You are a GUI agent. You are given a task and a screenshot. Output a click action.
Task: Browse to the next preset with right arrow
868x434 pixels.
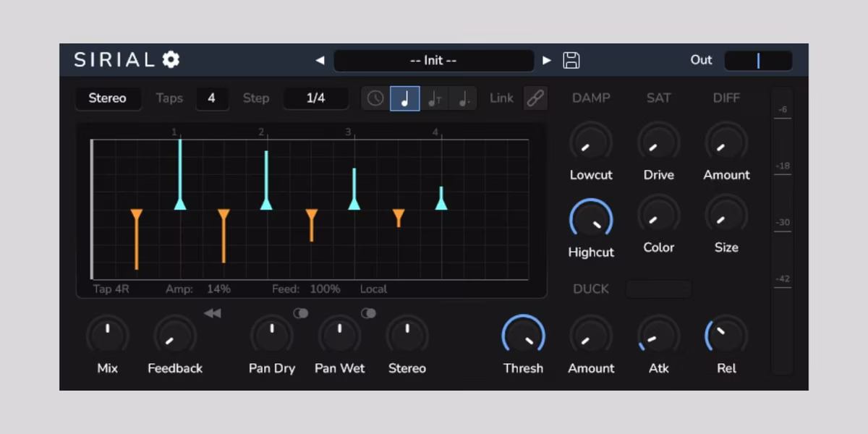547,61
